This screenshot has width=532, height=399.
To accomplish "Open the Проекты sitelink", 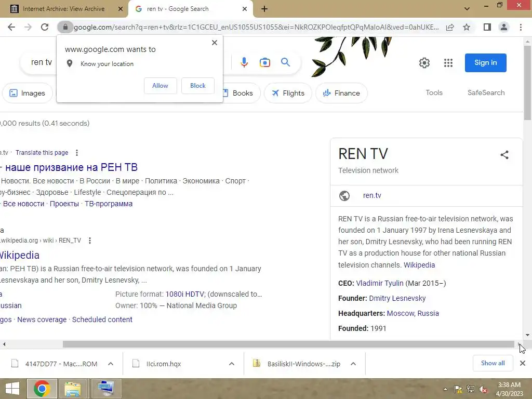I will (x=64, y=204).
